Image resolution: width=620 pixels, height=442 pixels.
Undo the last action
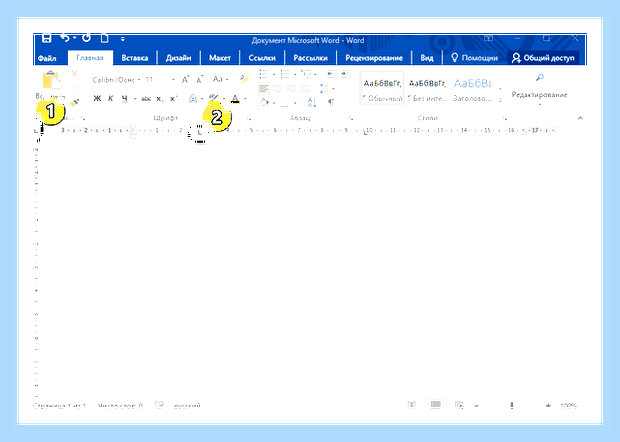tap(65, 38)
